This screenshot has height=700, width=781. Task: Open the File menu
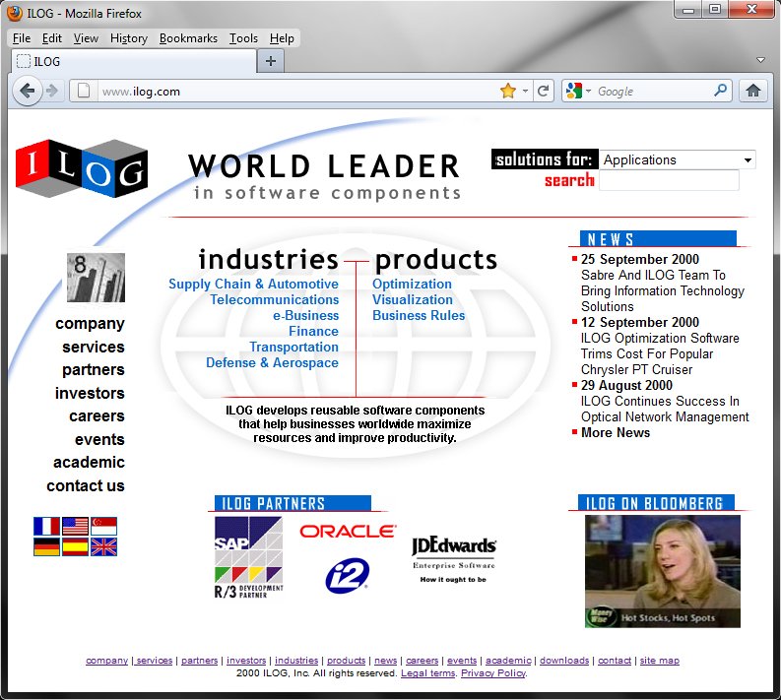(x=22, y=38)
